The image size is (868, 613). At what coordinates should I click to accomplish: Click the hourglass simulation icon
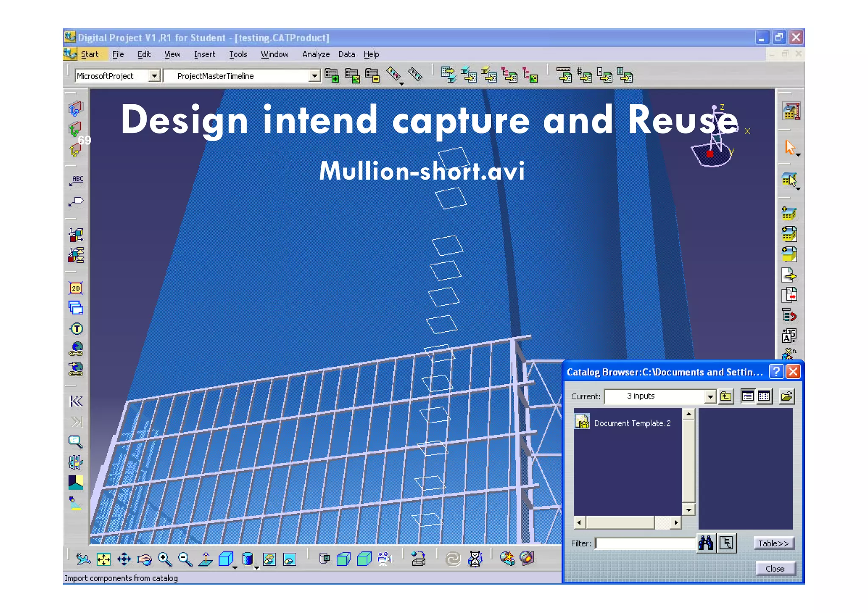coord(475,559)
